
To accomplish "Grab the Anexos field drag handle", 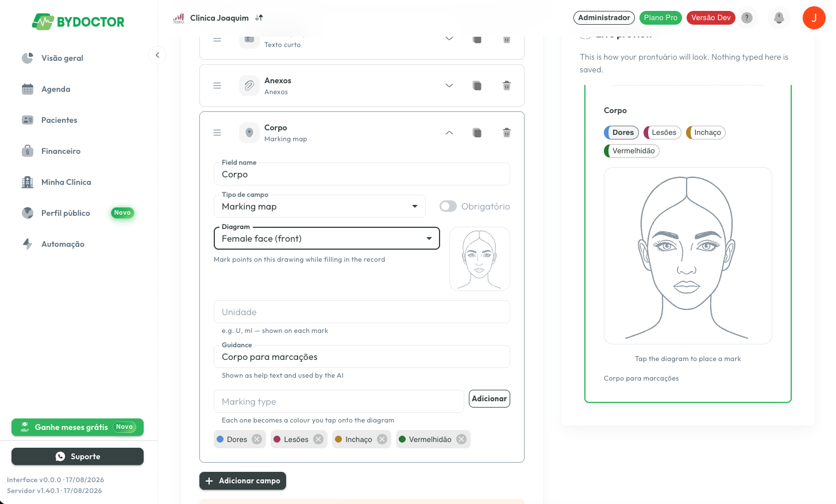I will pos(217,86).
